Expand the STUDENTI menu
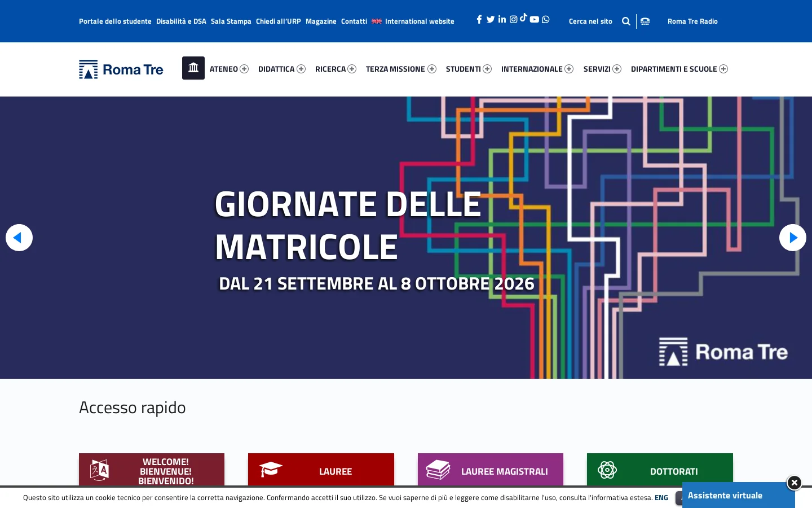812x508 pixels. (x=487, y=69)
